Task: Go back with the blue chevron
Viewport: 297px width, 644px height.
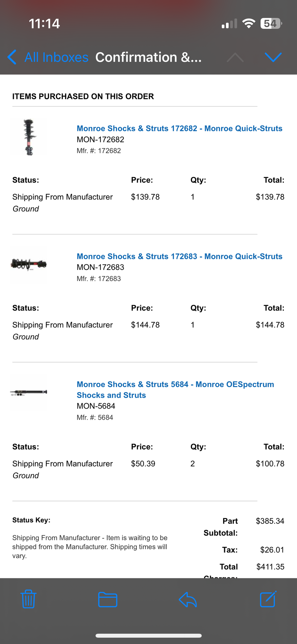Action: [12, 57]
